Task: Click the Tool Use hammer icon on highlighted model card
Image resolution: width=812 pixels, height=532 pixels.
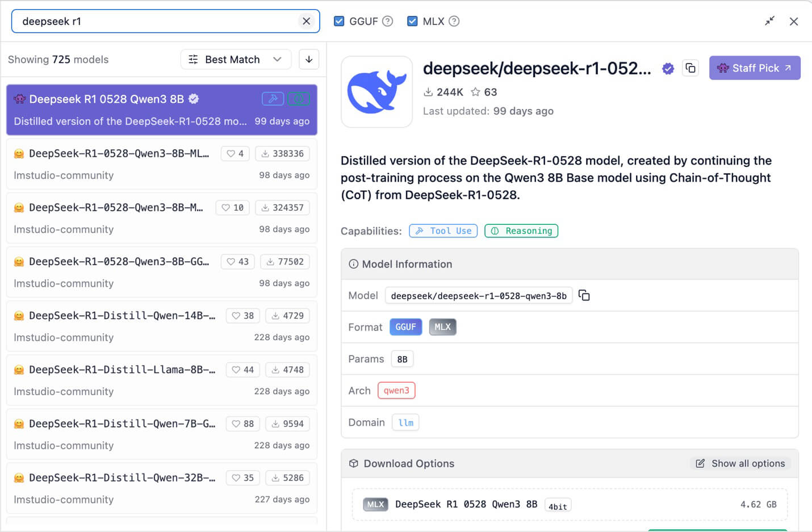Action: pos(273,98)
